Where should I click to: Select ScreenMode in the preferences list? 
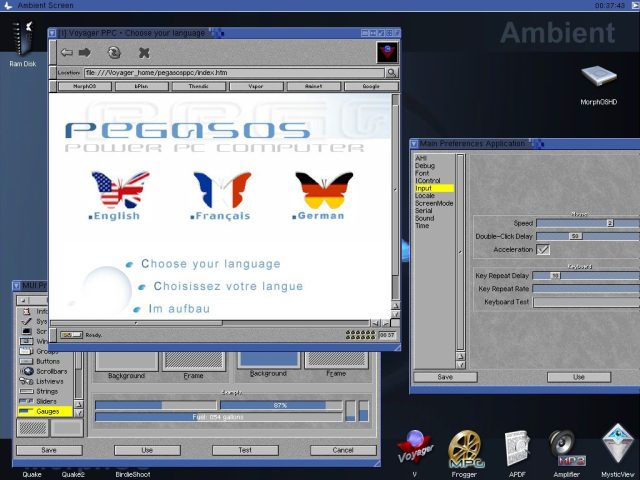[433, 203]
